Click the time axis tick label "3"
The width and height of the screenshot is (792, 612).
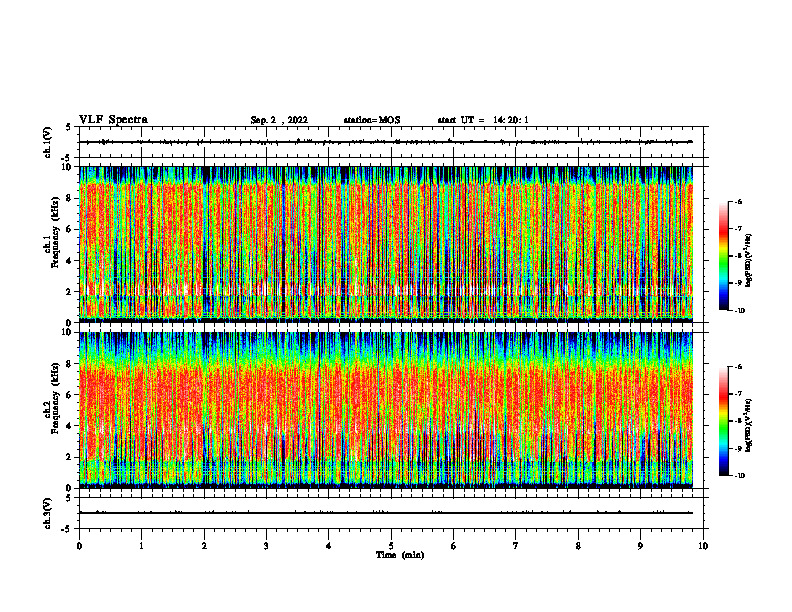pyautogui.click(x=266, y=546)
